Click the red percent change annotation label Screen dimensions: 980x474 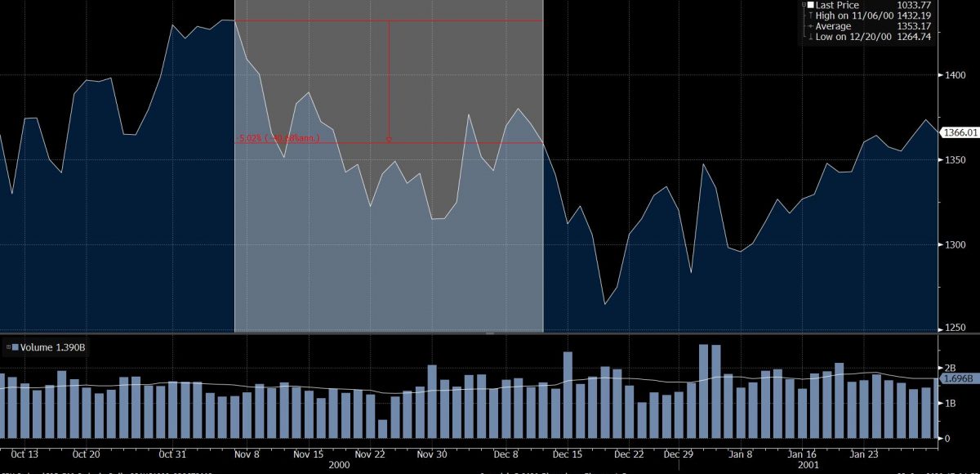click(278, 138)
